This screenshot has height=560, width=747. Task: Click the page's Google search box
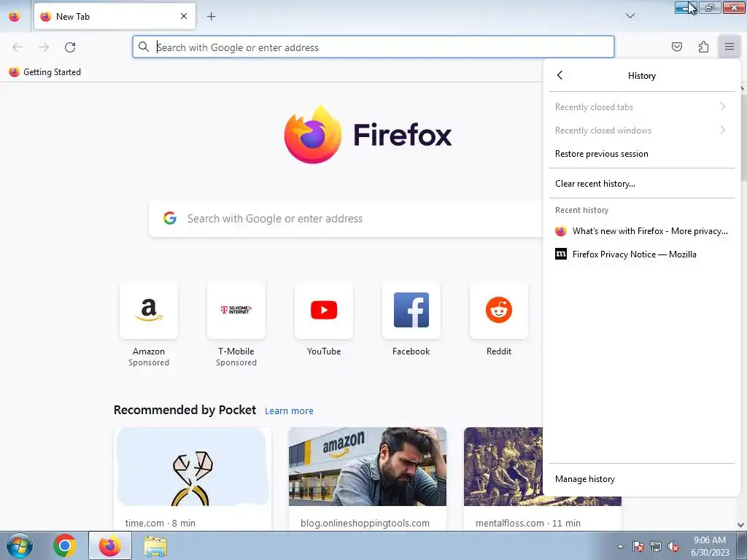pyautogui.click(x=346, y=219)
